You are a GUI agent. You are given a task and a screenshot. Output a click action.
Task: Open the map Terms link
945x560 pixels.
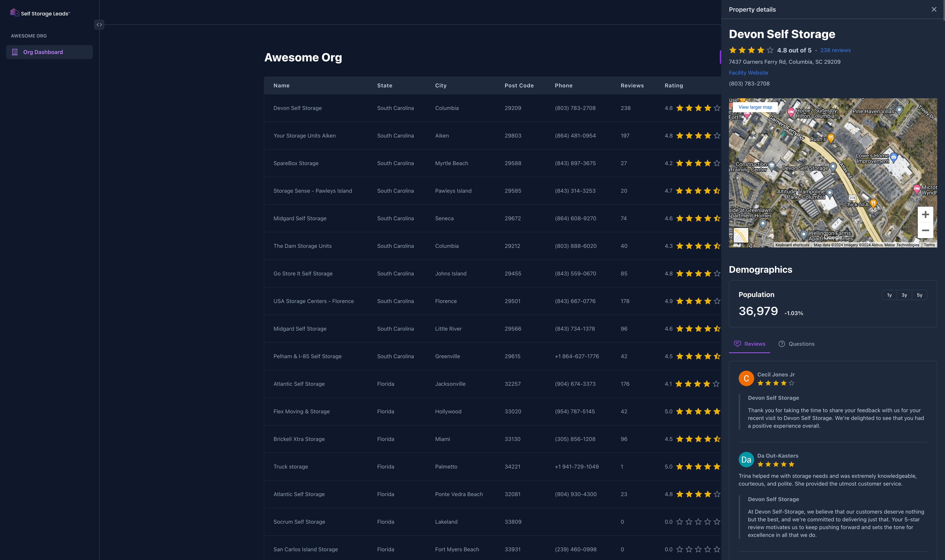pyautogui.click(x=929, y=245)
